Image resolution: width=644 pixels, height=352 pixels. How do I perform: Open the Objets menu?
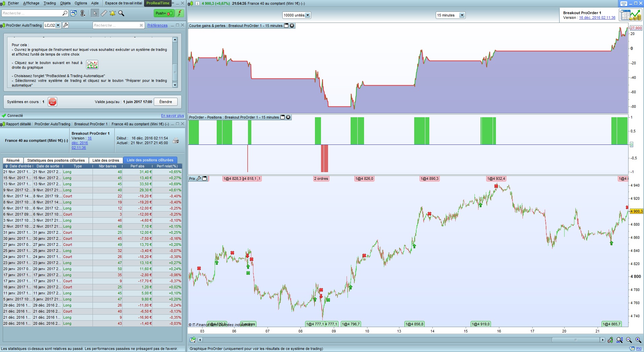pyautogui.click(x=65, y=3)
